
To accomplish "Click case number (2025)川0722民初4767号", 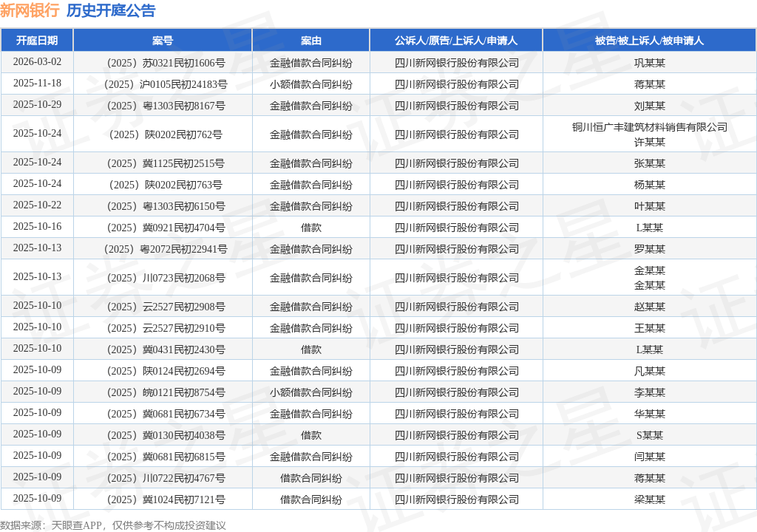I will click(x=166, y=478).
